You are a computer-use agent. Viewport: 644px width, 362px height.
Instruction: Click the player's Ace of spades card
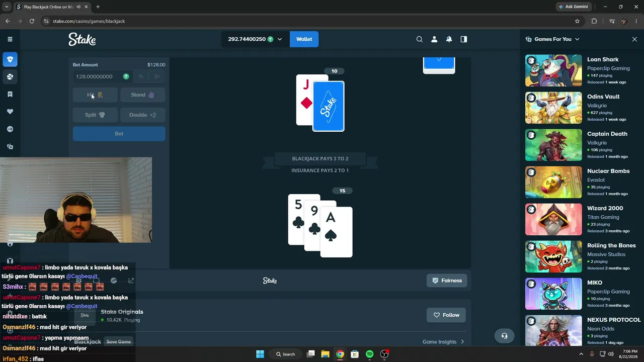336,232
